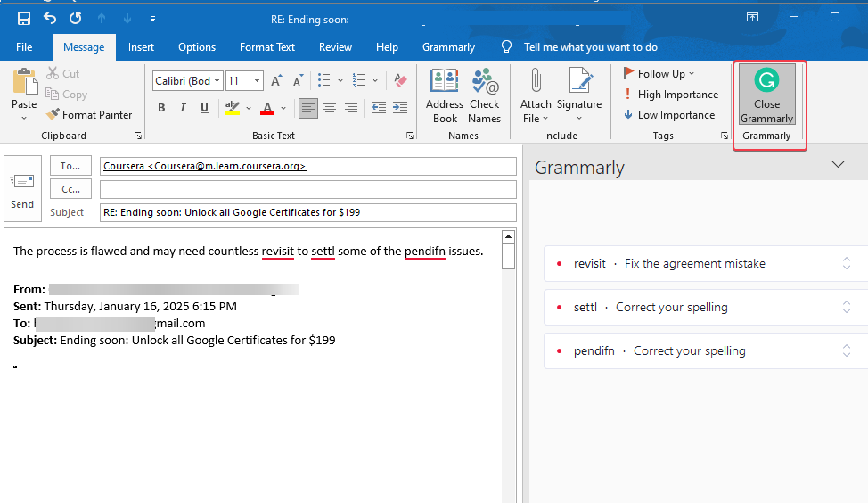The image size is (868, 503).
Task: Attach File with paperclip icon
Action: [536, 95]
